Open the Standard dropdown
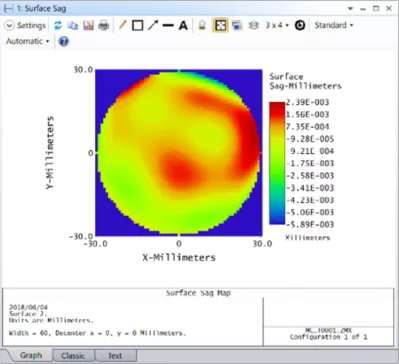The height and width of the screenshot is (364, 399). (334, 25)
